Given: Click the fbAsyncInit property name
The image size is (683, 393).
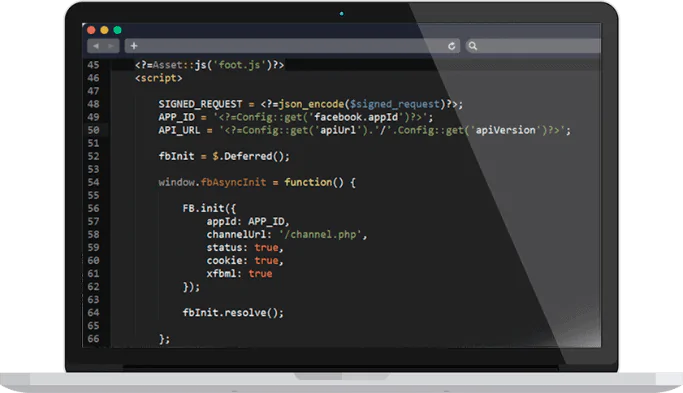Looking at the screenshot, I should (233, 182).
